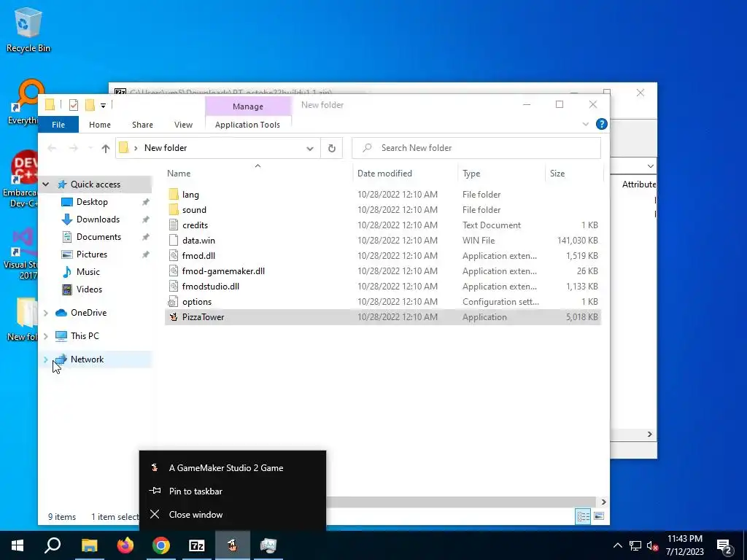747x560 pixels.
Task: Select Desktop in Quick access
Action: (x=92, y=202)
